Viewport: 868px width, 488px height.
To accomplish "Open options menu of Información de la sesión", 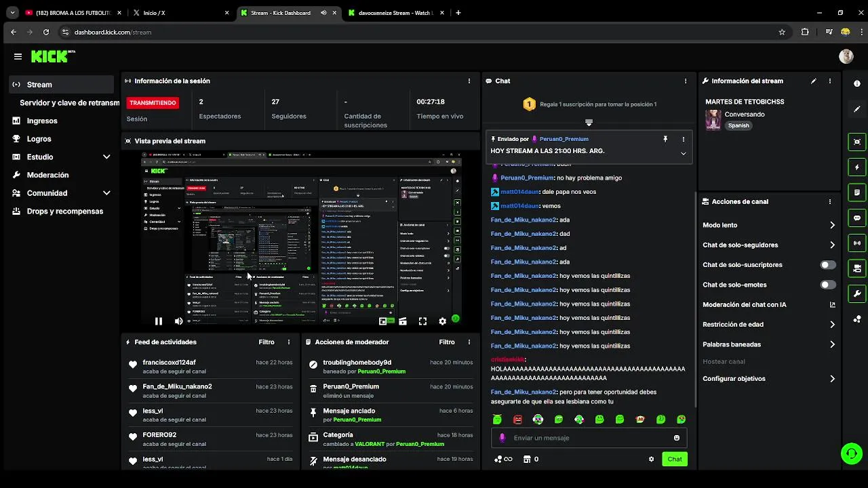I will 469,81.
